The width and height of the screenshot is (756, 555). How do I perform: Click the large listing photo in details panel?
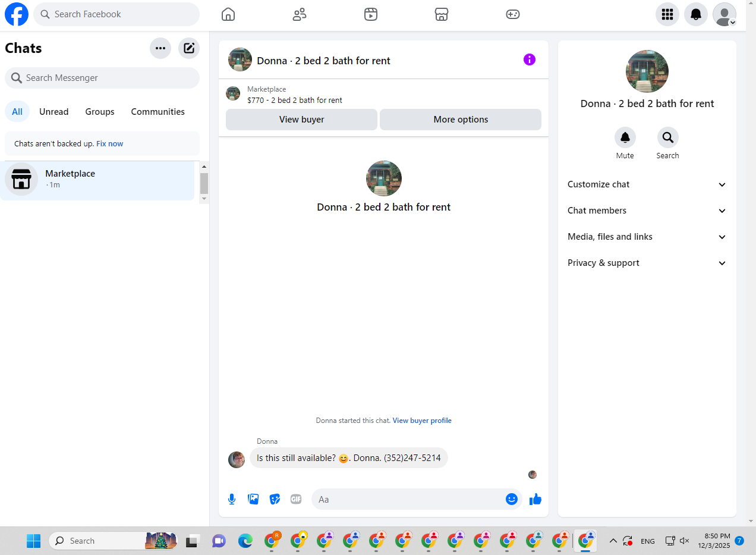coord(647,71)
